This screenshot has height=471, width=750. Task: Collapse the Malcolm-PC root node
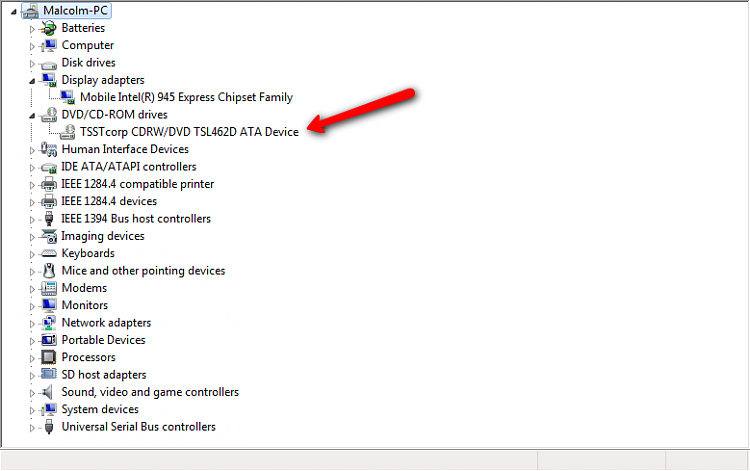click(x=13, y=11)
